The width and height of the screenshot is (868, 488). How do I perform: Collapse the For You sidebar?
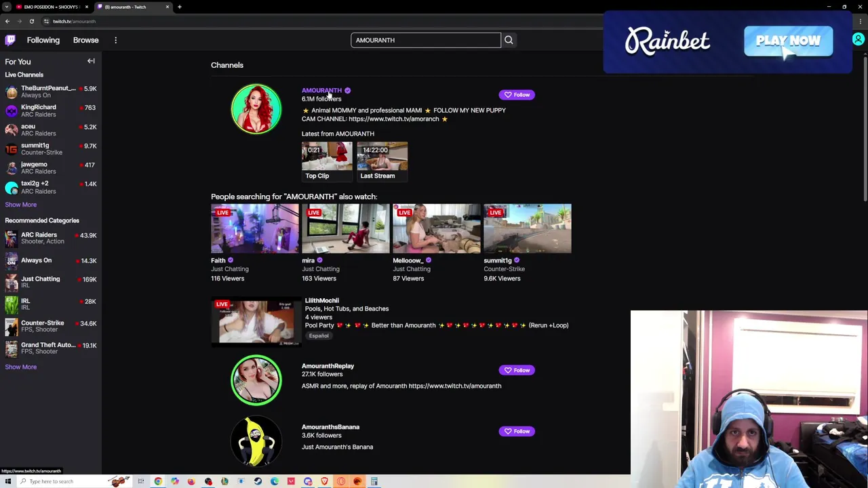[91, 61]
